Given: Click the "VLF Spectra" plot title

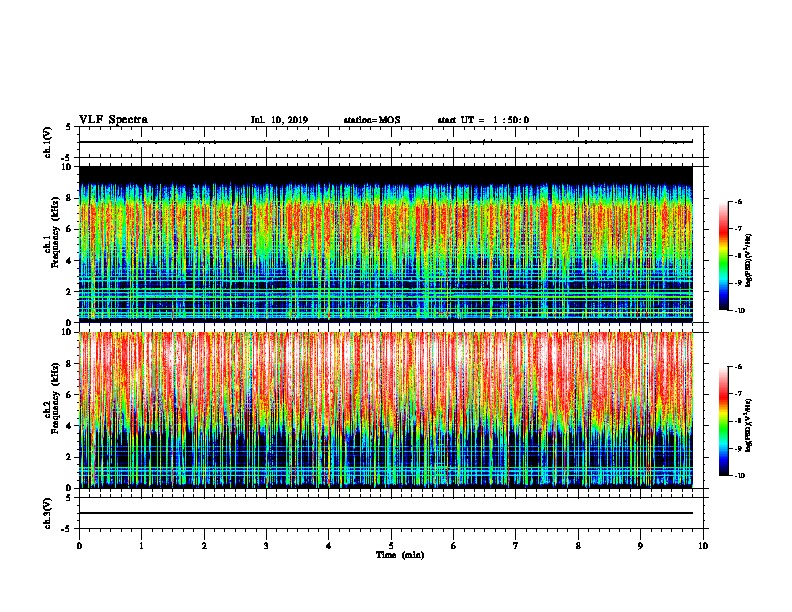Looking at the screenshot, I should pyautogui.click(x=113, y=120).
